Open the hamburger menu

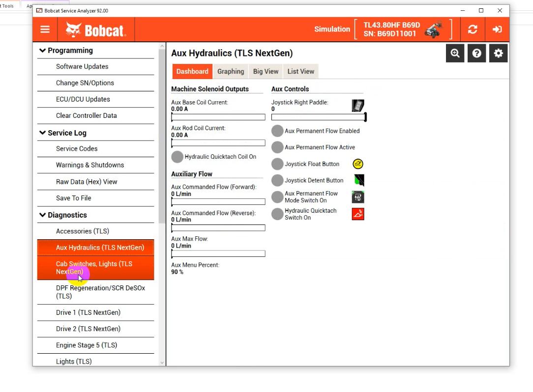pyautogui.click(x=45, y=29)
